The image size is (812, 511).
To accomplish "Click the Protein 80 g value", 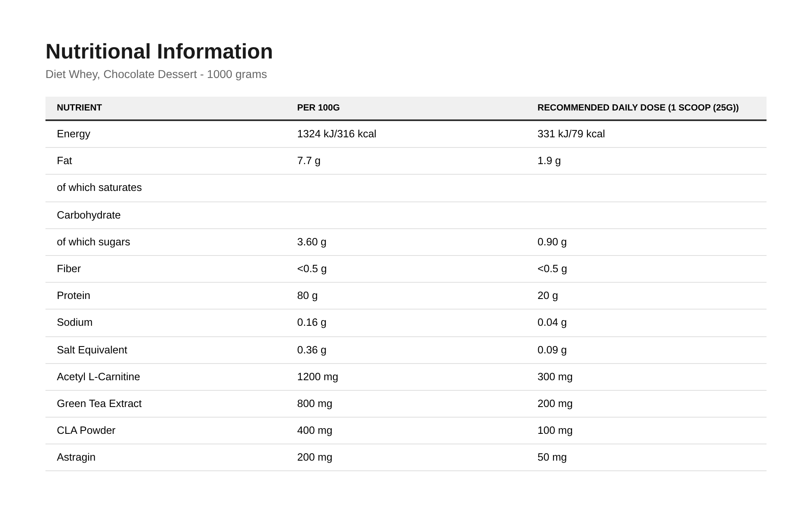I will tap(307, 296).
